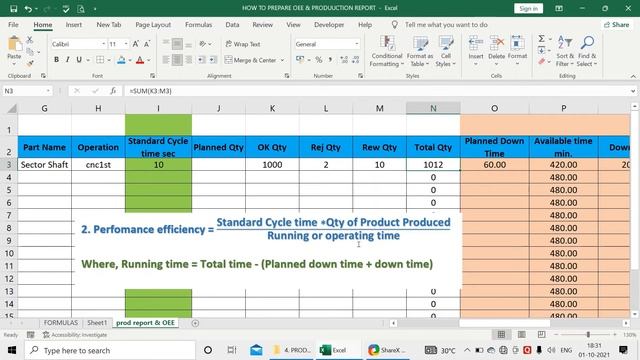
Task: Toggle underline formatting
Action: [79, 60]
